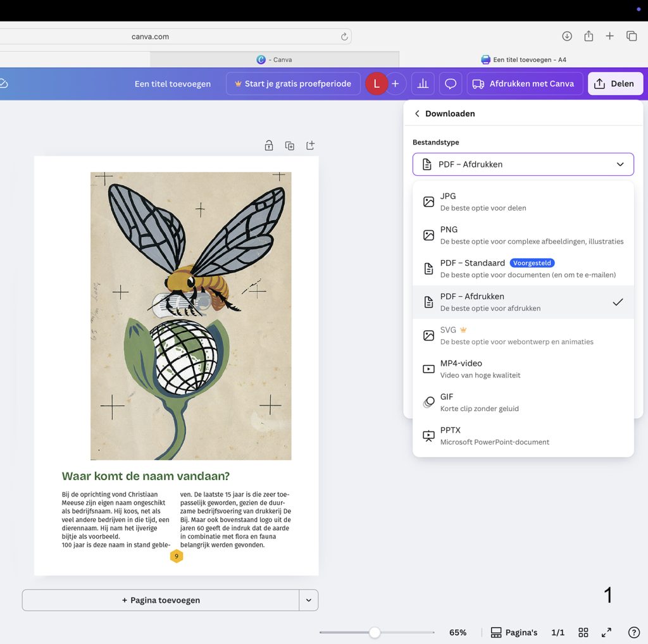648x644 pixels.
Task: Go back using the Downloaden back chevron
Action: [x=417, y=113]
